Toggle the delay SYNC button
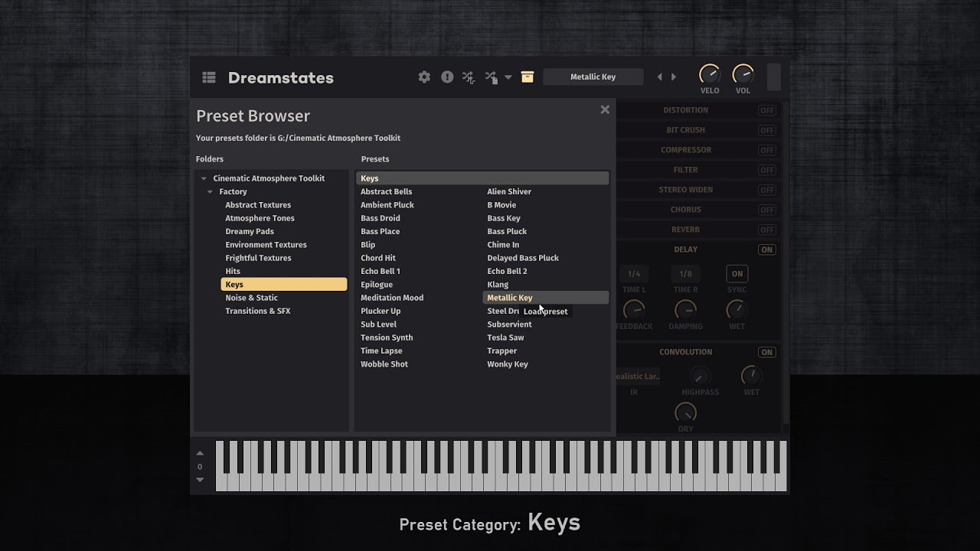The width and height of the screenshot is (980, 551). (737, 273)
